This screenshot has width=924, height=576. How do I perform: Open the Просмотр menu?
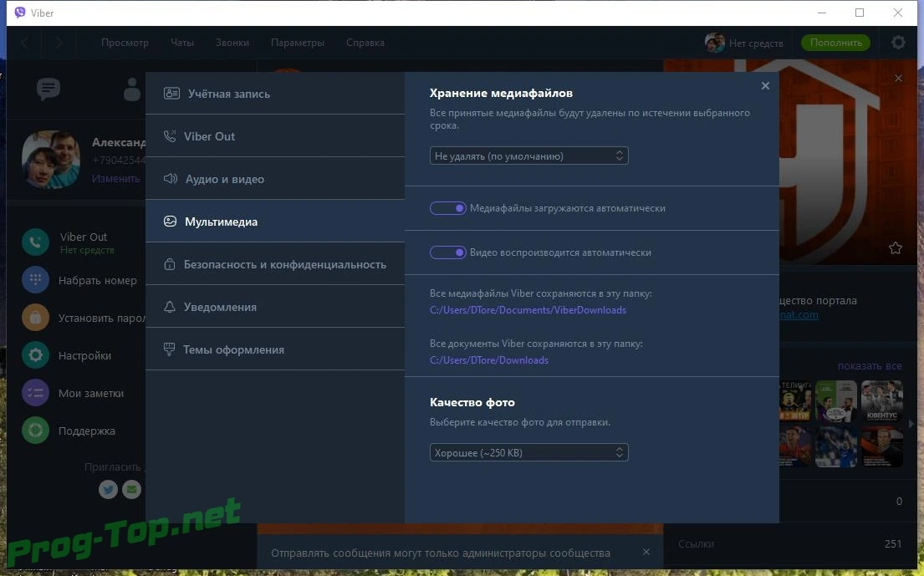125,43
